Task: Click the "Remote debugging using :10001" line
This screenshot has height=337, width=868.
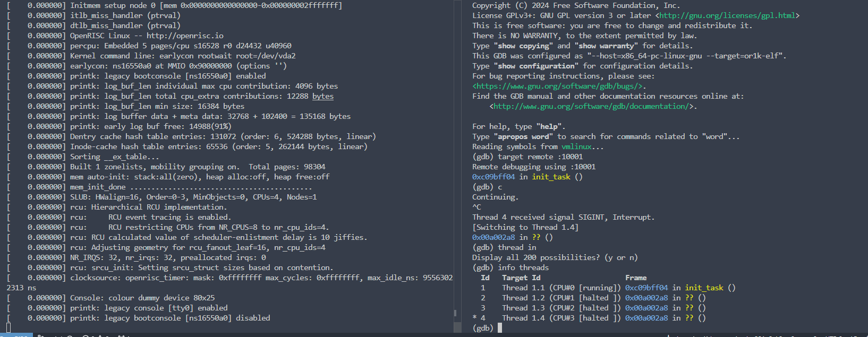Action: click(x=534, y=167)
